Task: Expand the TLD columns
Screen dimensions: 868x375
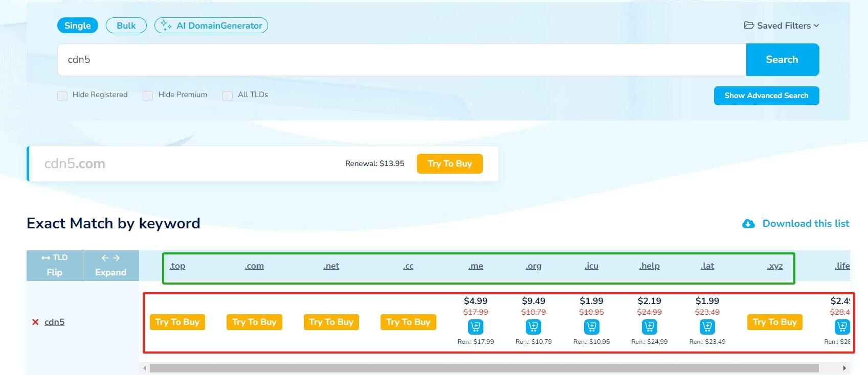Action: click(x=110, y=265)
